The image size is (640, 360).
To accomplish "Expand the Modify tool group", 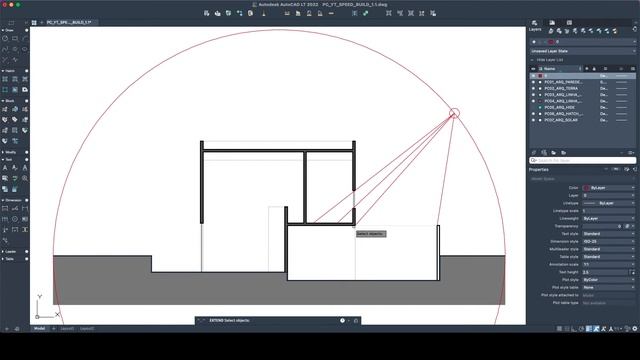I will tap(3, 152).
